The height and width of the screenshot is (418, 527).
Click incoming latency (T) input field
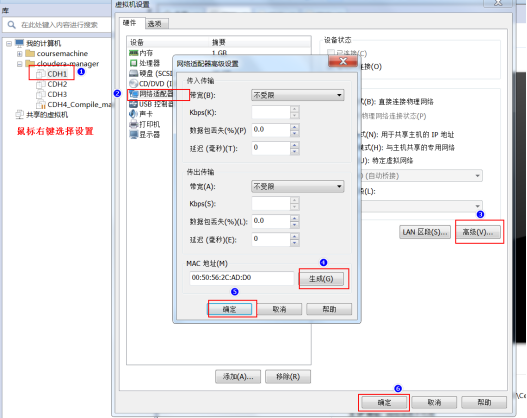tap(271, 148)
